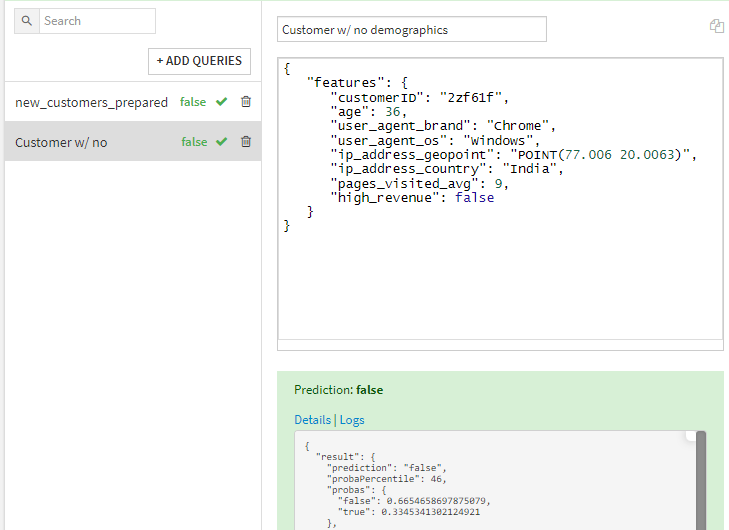
Task: Click the "age": 36 line
Action: pyautogui.click(x=368, y=112)
